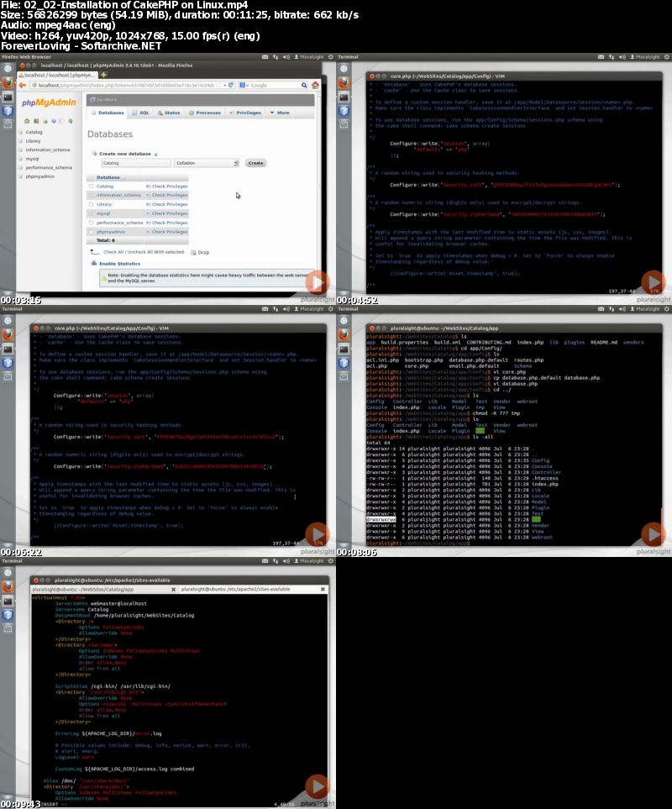This screenshot has height=809, width=672.
Task: Open mysql database in left sidebar
Action: [32, 159]
